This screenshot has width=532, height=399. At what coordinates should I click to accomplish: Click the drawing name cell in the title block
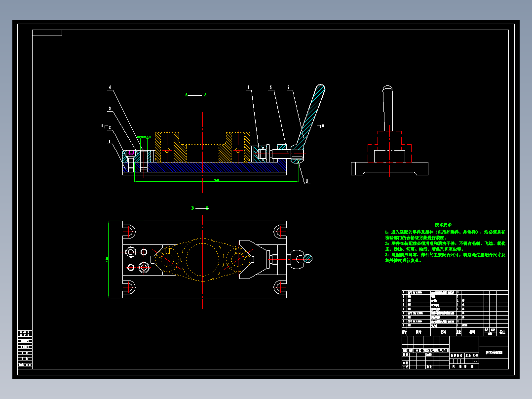click(x=494, y=353)
